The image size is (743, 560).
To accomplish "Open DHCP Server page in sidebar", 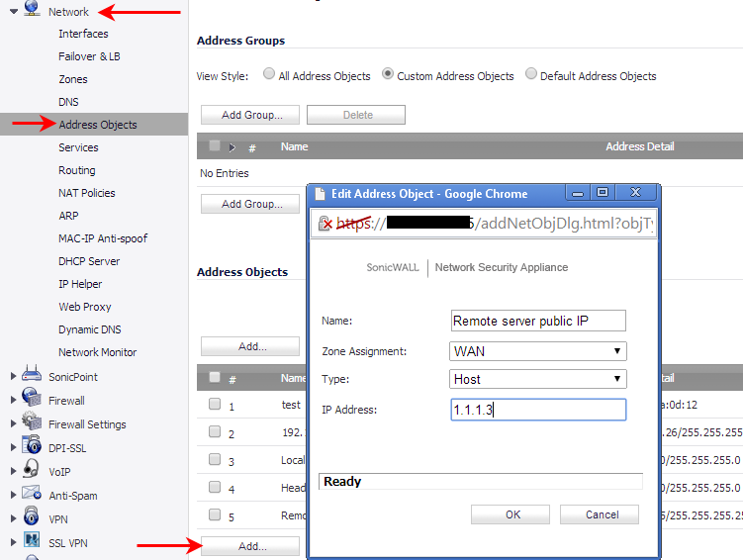I will tap(89, 261).
